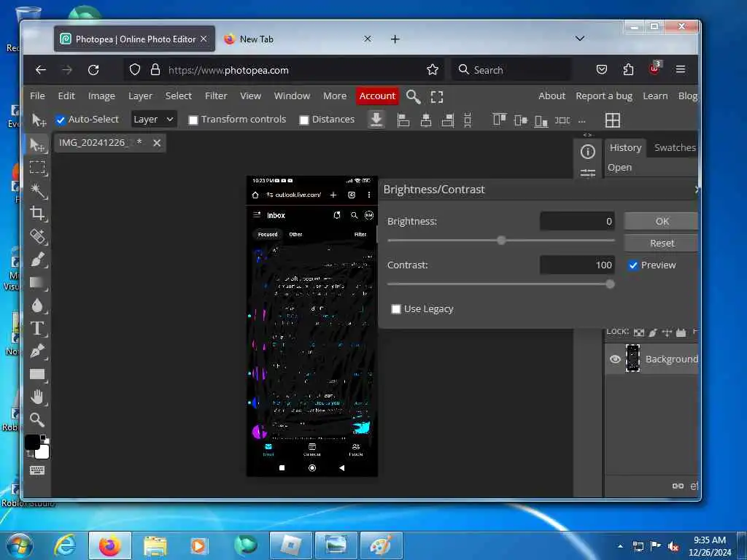This screenshot has height=560, width=747.
Task: Toggle the Auto-Select checkbox
Action: pyautogui.click(x=61, y=120)
